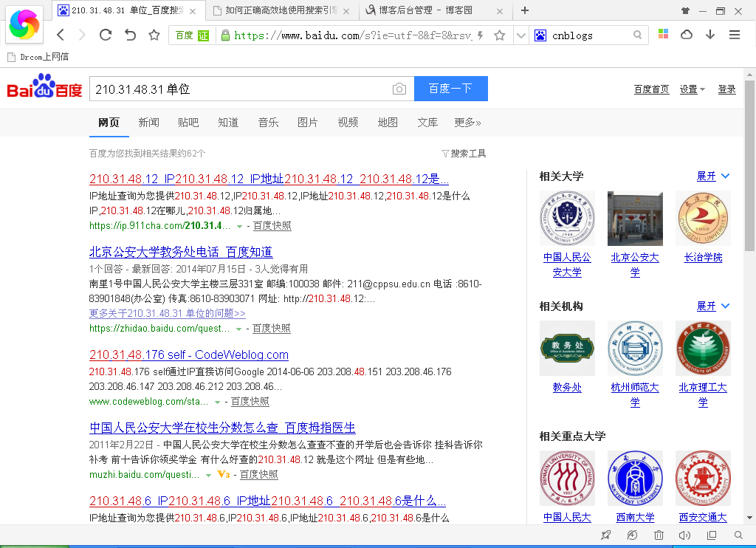756x548 pixels.
Task: Open the address bar history dropdown arrow
Action: pos(521,35)
